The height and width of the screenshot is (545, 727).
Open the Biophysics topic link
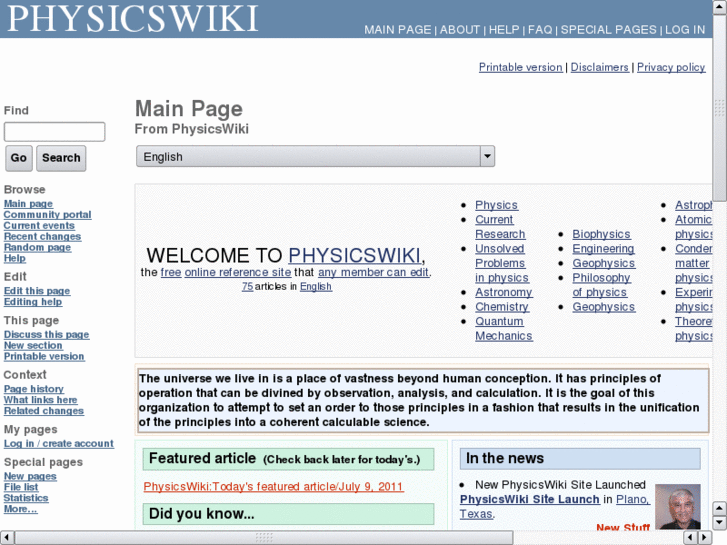[601, 234]
